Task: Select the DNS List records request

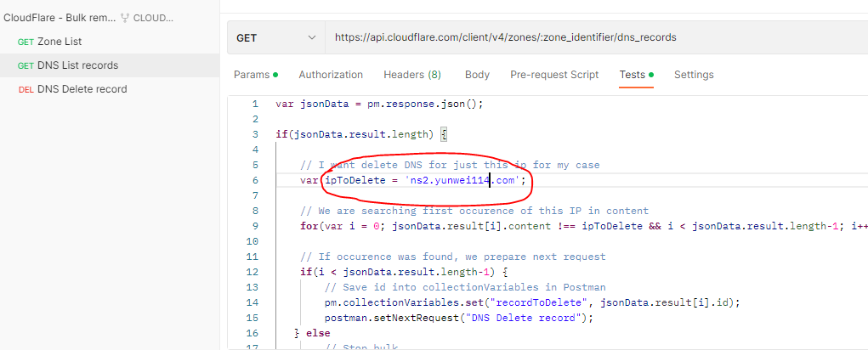Action: tap(67, 65)
